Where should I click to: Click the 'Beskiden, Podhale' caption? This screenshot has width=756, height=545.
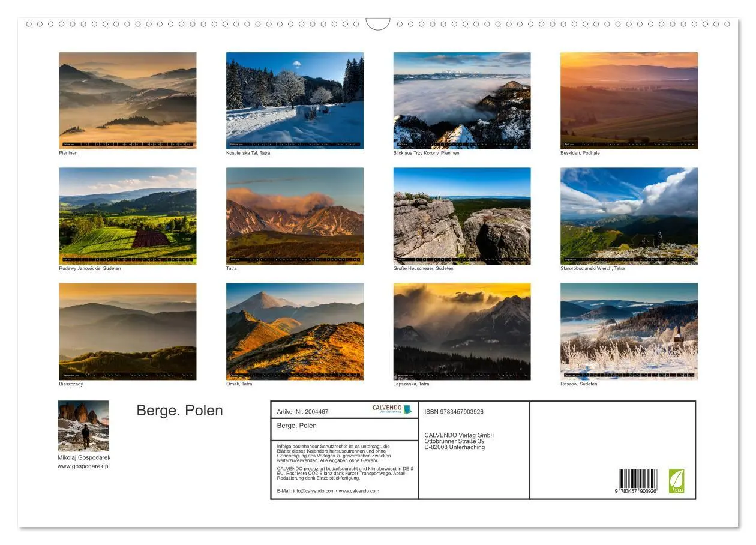click(580, 153)
